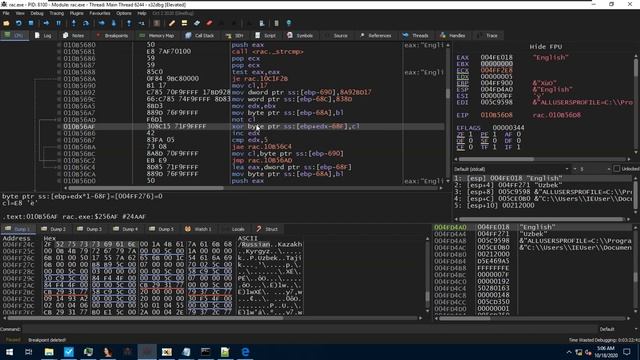Open the Debug menu
This screenshot has width=640, height=360.
[x=37, y=13]
